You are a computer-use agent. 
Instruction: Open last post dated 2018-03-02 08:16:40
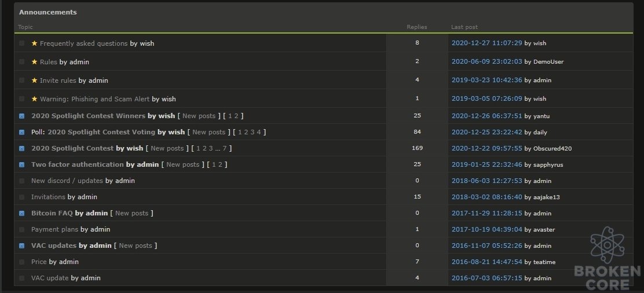coord(486,197)
